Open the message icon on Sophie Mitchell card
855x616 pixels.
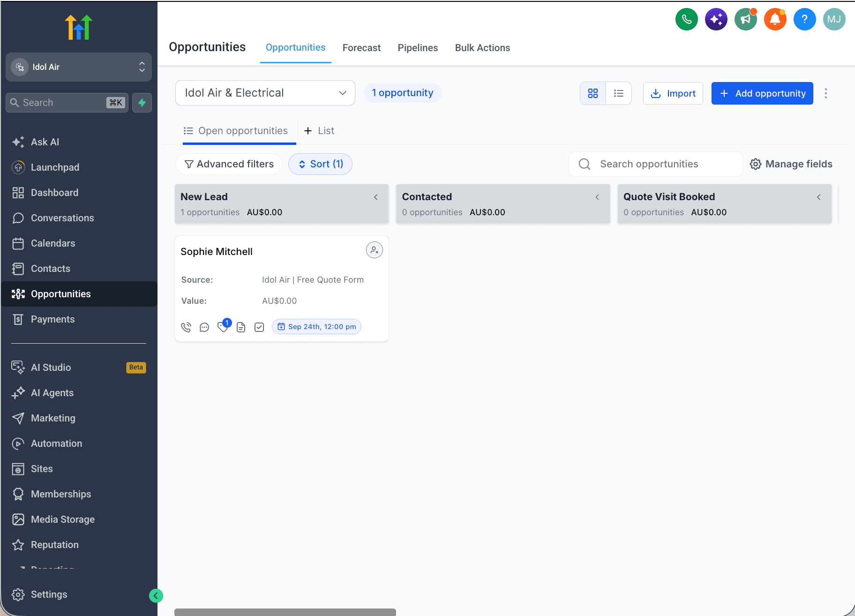(204, 327)
